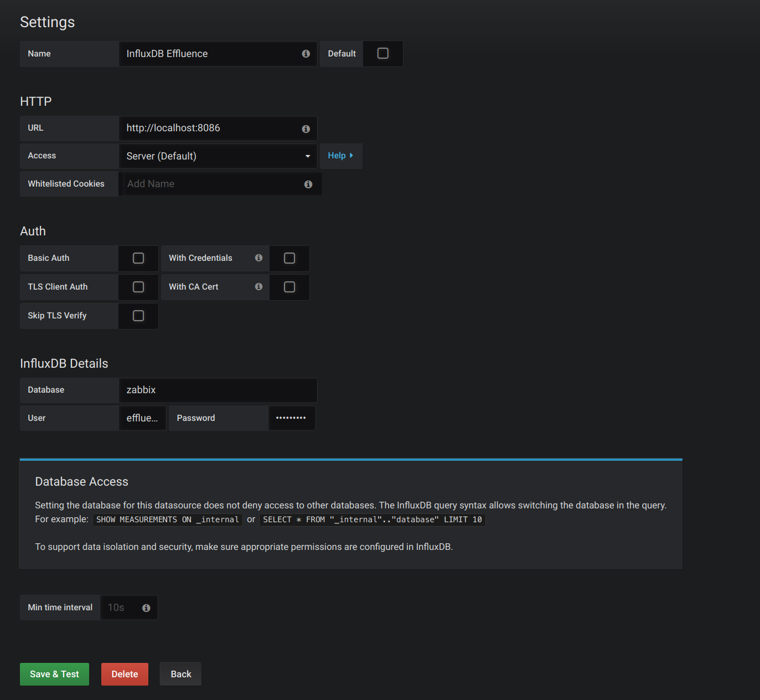760x700 pixels.
Task: Open the info tooltip beside the Name field
Action: coord(306,54)
